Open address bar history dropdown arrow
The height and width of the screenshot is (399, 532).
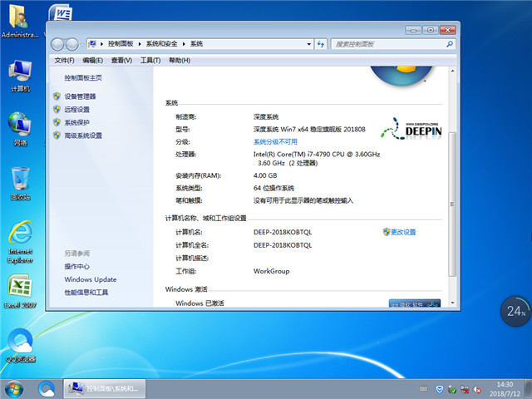pyautogui.click(x=308, y=44)
